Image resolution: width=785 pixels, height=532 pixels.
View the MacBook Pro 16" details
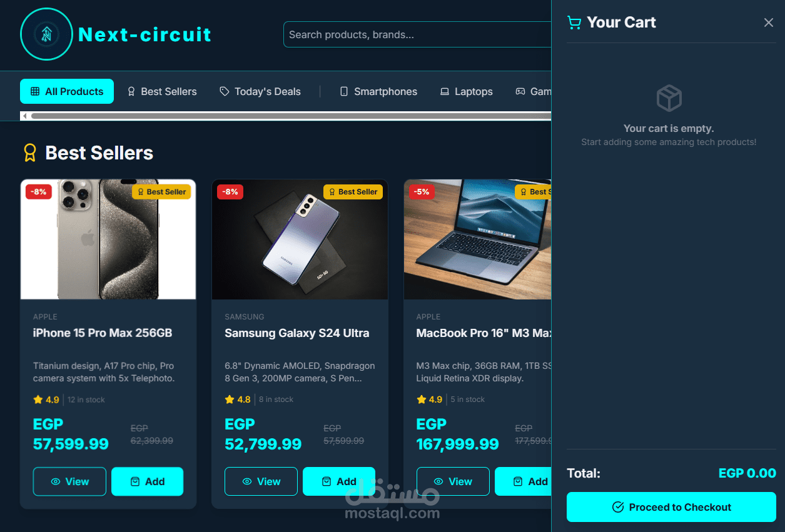pyautogui.click(x=453, y=481)
